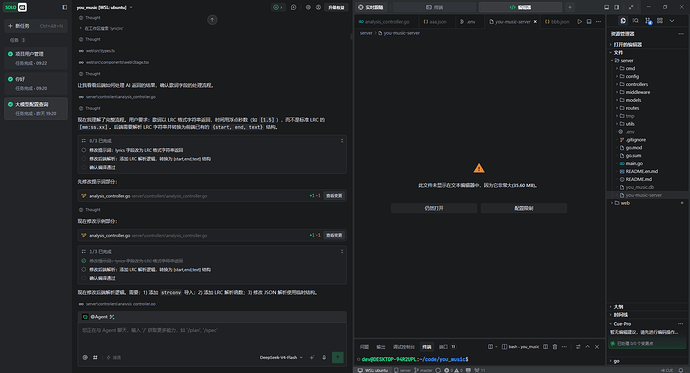Click master branch in status bar
Image resolution: width=690 pixels, height=373 pixels.
pyautogui.click(x=424, y=370)
